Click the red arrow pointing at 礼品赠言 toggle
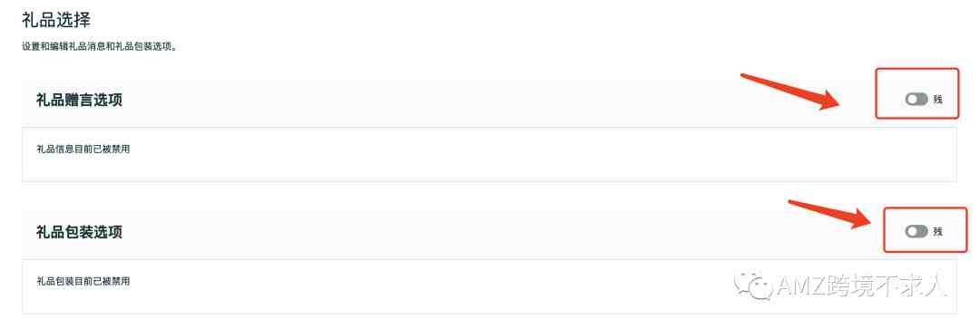 [x=792, y=92]
